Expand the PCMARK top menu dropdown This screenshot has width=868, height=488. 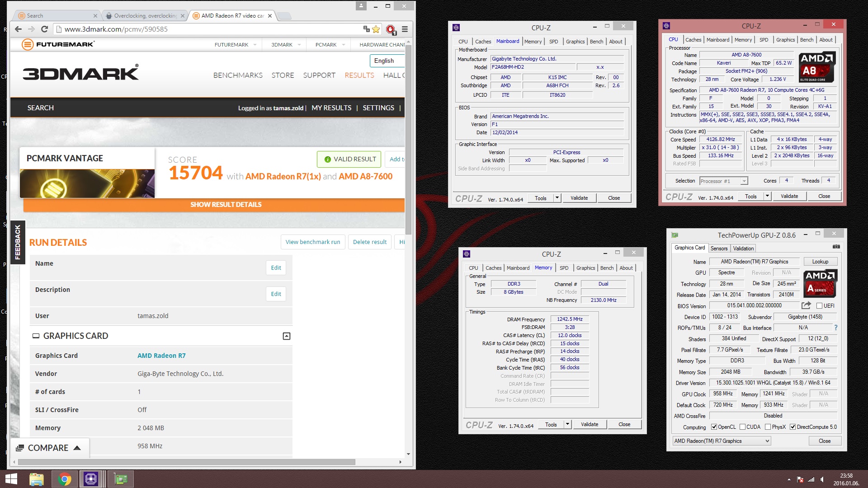[343, 45]
